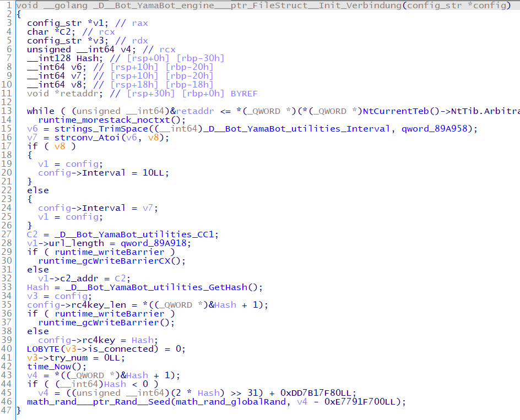Viewport: 520px width, 420px height.
Task: Click the '[rbp-18h]' comment for v8
Action: click(x=189, y=85)
